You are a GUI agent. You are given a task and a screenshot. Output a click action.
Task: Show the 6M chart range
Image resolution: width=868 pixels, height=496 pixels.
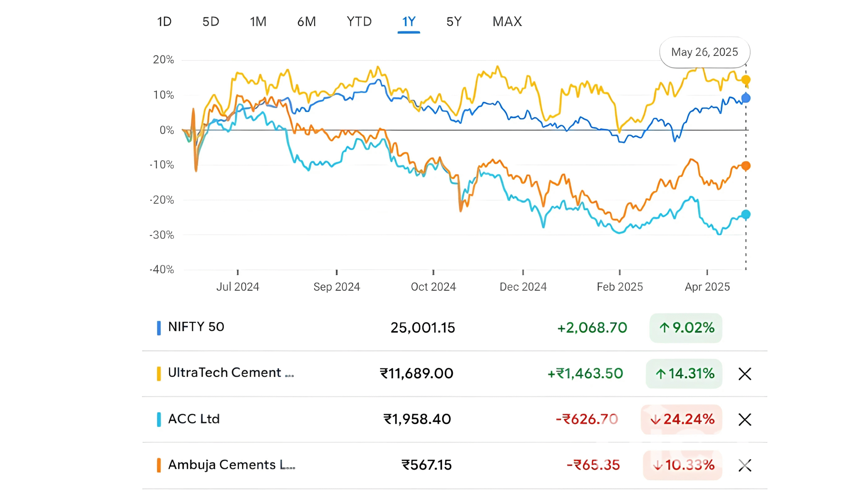coord(306,22)
